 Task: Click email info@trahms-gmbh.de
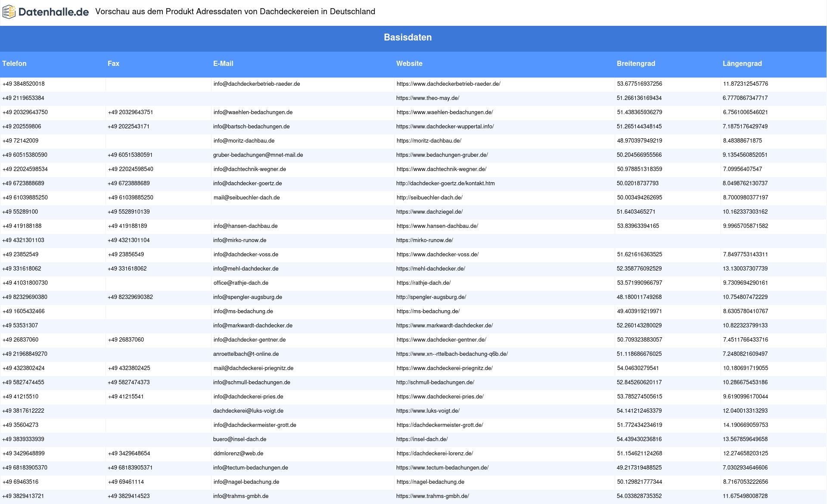click(x=241, y=496)
